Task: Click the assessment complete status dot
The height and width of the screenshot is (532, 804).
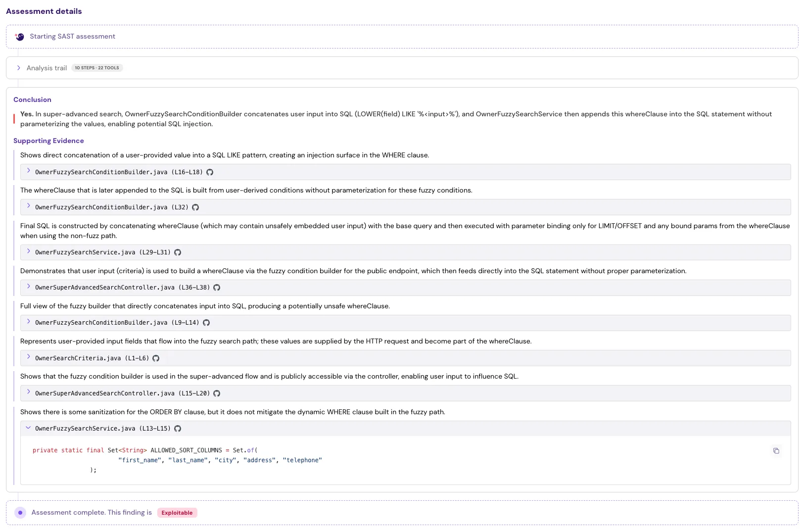Action: 20,513
